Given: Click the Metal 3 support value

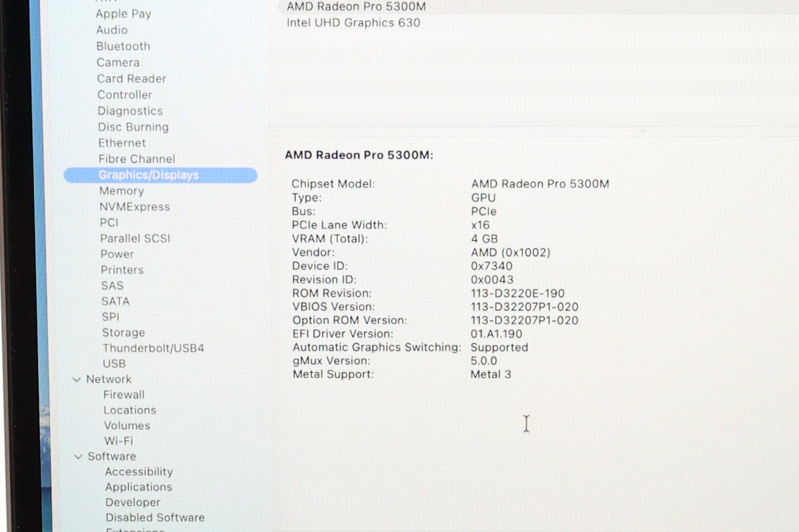Looking at the screenshot, I should [490, 374].
